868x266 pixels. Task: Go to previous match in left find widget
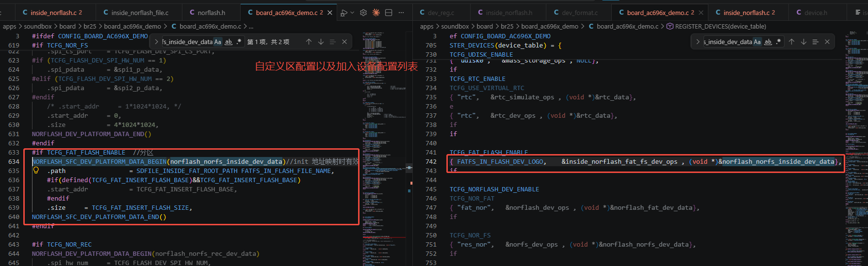tap(309, 42)
